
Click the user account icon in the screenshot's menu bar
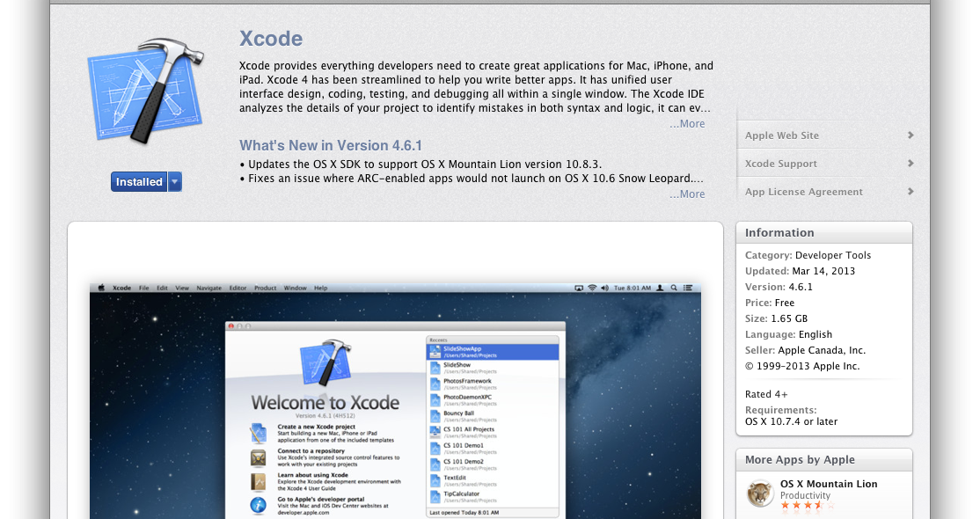[660, 288]
